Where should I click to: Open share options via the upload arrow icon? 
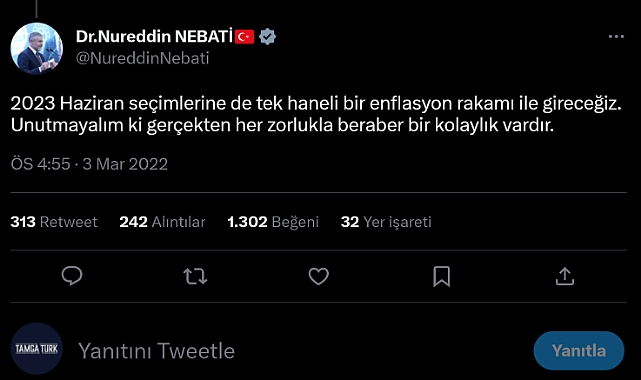[565, 276]
